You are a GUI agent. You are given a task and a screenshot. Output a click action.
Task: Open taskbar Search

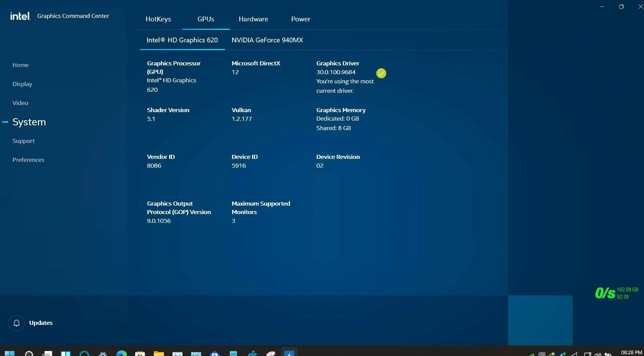[29, 353]
